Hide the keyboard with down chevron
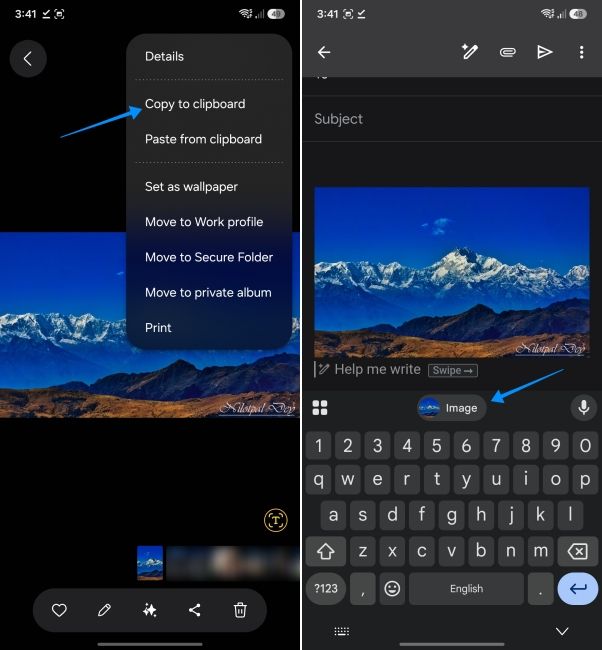The width and height of the screenshot is (602, 650). click(562, 631)
